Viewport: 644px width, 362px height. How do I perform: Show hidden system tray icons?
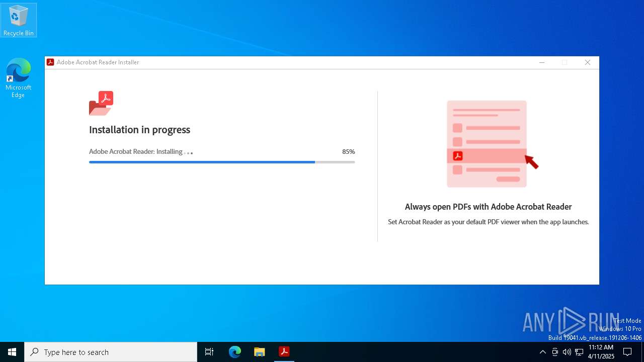[x=542, y=352]
